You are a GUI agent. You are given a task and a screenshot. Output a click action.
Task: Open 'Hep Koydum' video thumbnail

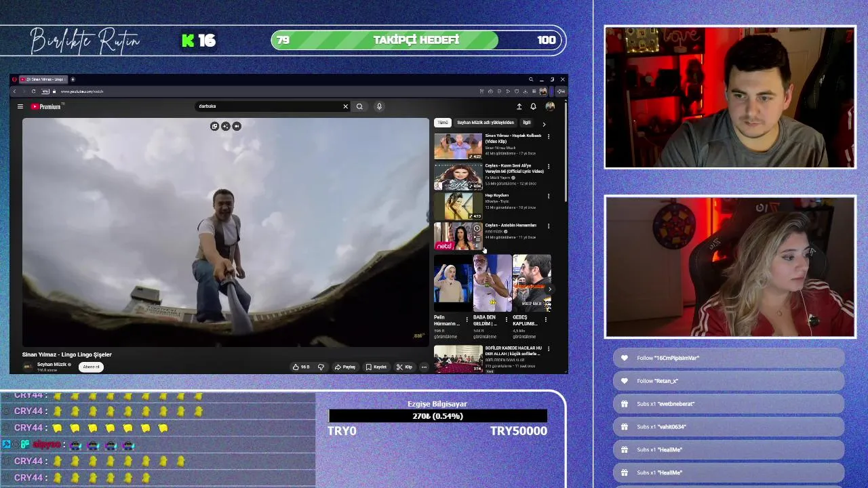[458, 206]
